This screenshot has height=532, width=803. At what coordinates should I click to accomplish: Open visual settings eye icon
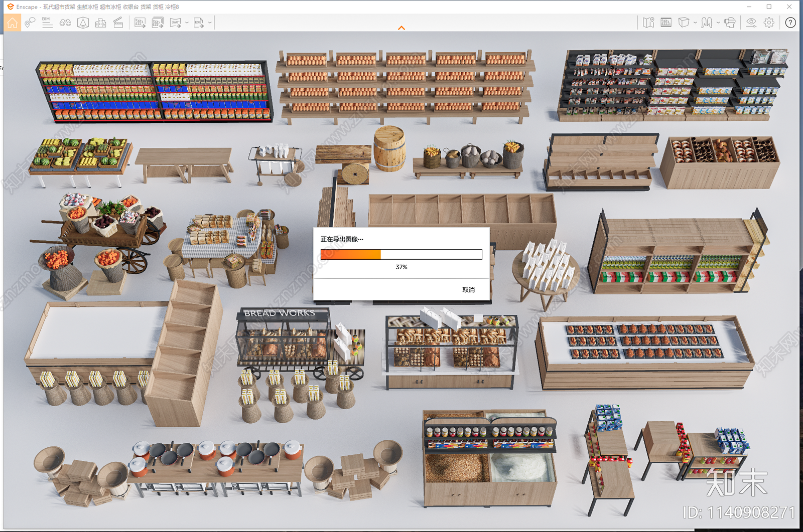coord(751,23)
